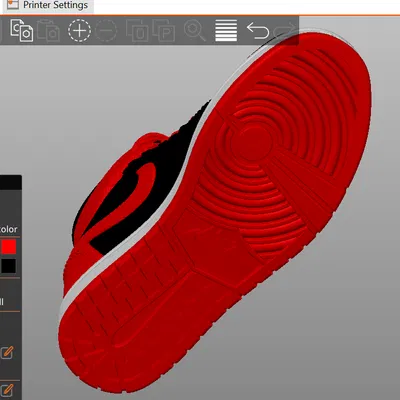Pick the black color swatch
Screen dimensions: 400x400
[8, 266]
